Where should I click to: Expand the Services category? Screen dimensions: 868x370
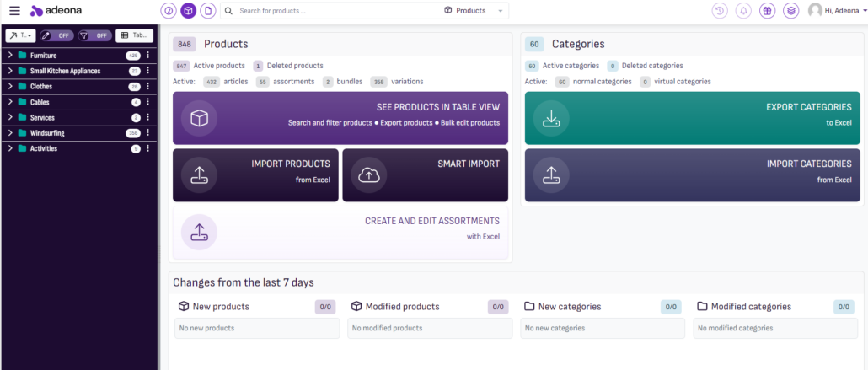coord(10,117)
